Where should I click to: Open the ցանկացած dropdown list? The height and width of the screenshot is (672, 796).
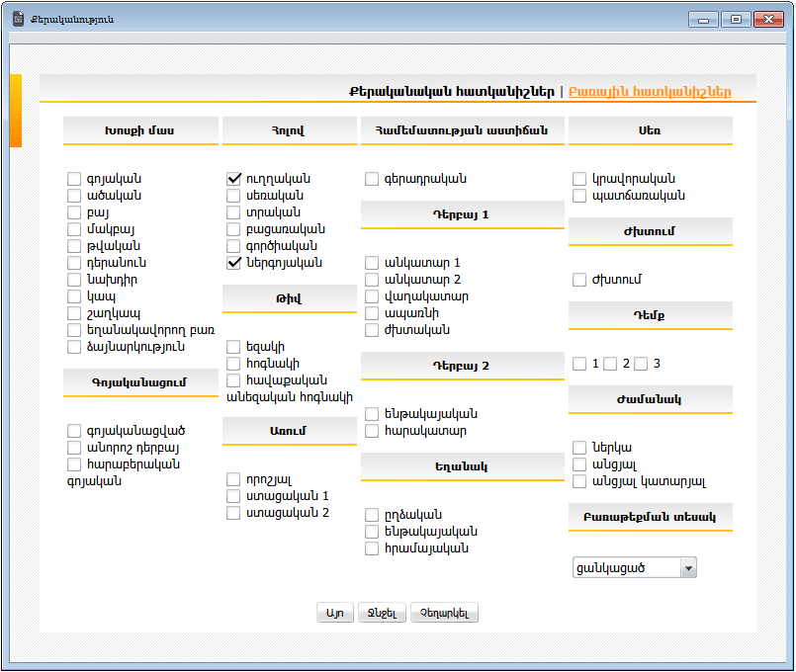pyautogui.click(x=634, y=567)
